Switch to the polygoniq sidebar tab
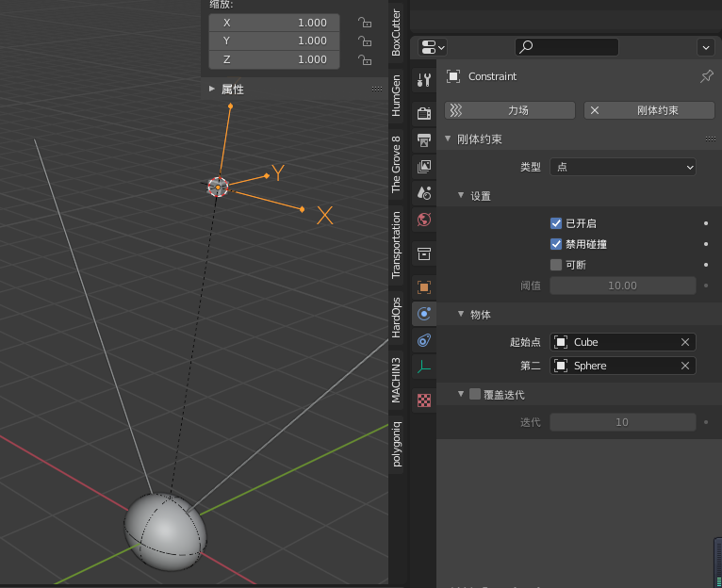 tap(396, 445)
